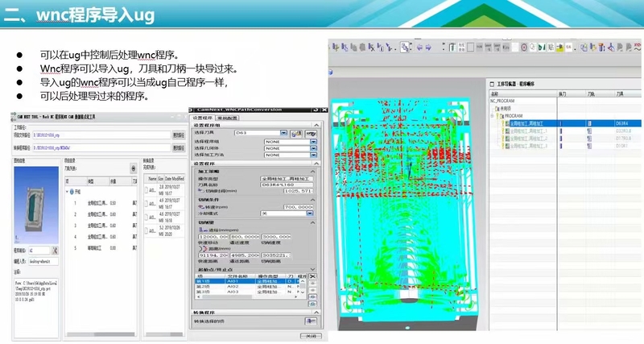The image size is (644, 344).
Task: Click the refresh icon in the CamNext dialog title bar
Action: 316,110
